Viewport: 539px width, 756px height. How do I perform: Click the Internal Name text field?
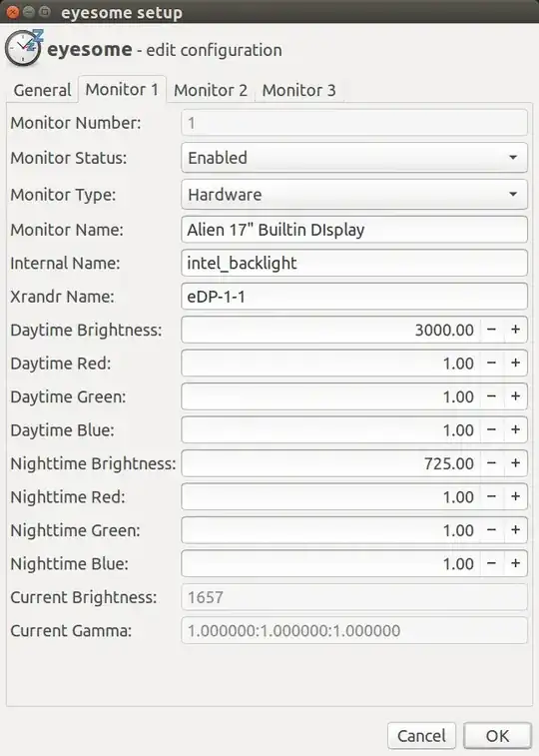(x=354, y=263)
